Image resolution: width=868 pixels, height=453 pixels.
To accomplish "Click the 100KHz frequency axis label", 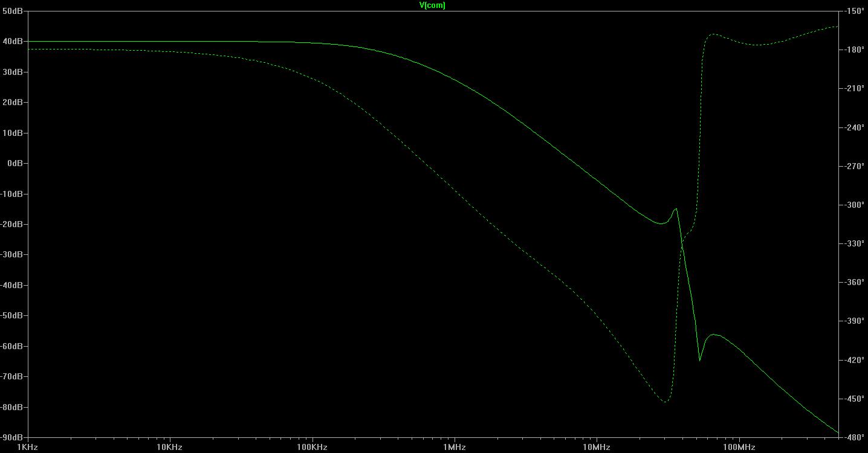I will tap(312, 448).
